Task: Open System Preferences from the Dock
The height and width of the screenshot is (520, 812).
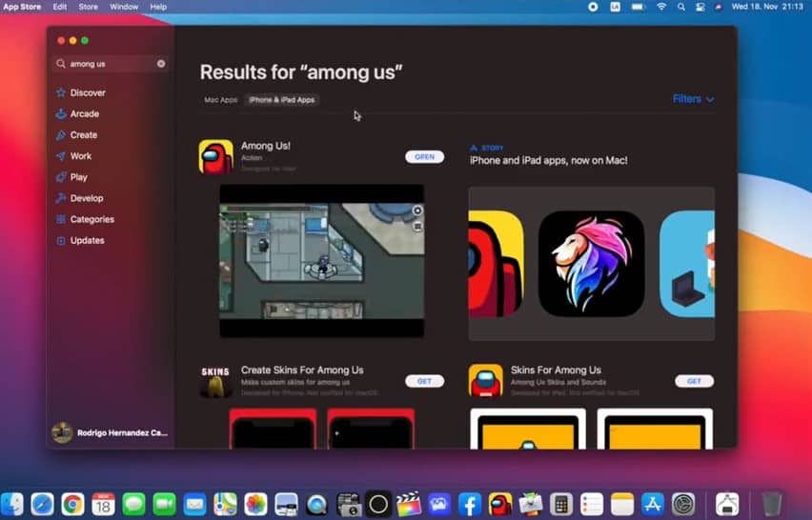Action: (x=683, y=504)
